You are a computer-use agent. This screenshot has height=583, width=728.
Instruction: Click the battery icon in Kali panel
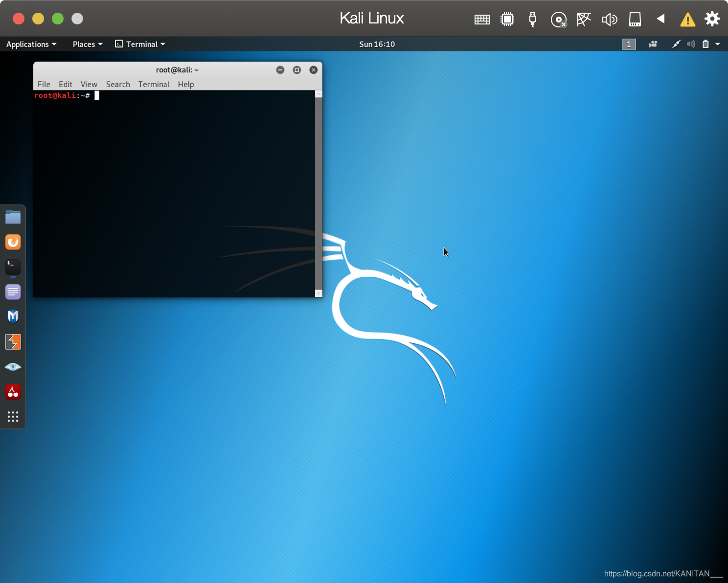coord(705,44)
